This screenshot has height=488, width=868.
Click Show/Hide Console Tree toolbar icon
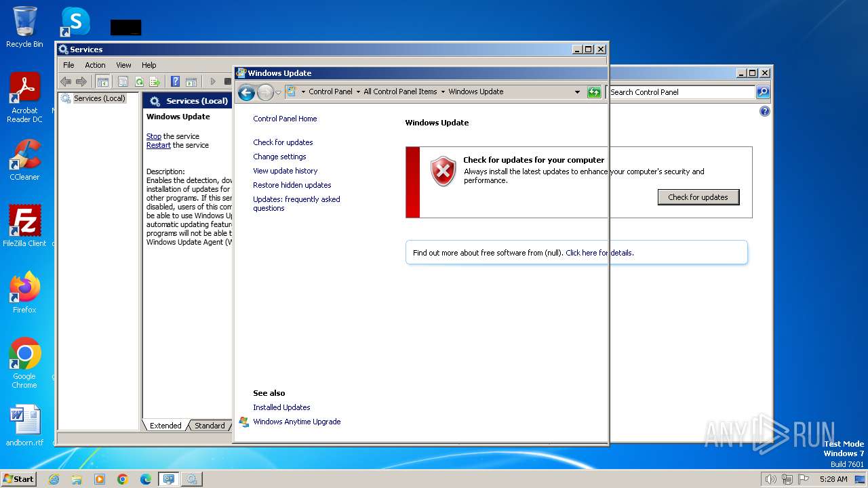[x=102, y=81]
